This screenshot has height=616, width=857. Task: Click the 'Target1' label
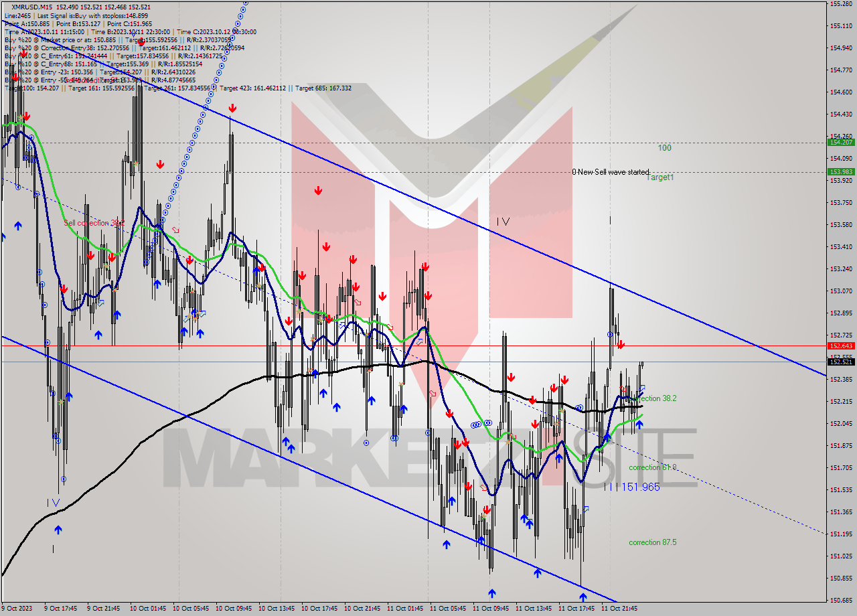point(660,177)
